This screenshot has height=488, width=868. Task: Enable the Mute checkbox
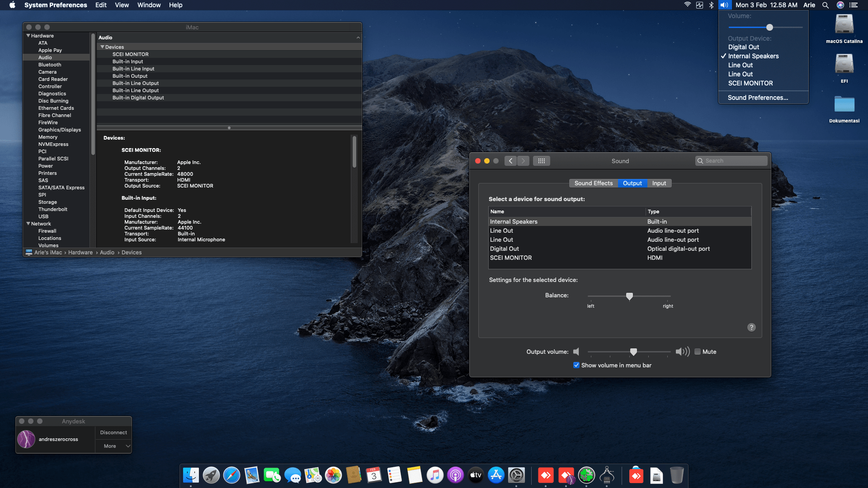click(x=698, y=352)
